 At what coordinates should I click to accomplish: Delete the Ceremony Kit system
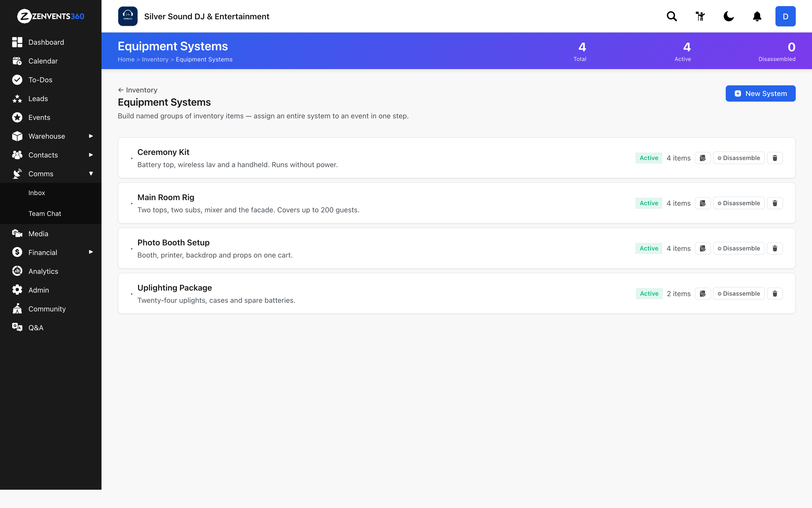pyautogui.click(x=775, y=158)
